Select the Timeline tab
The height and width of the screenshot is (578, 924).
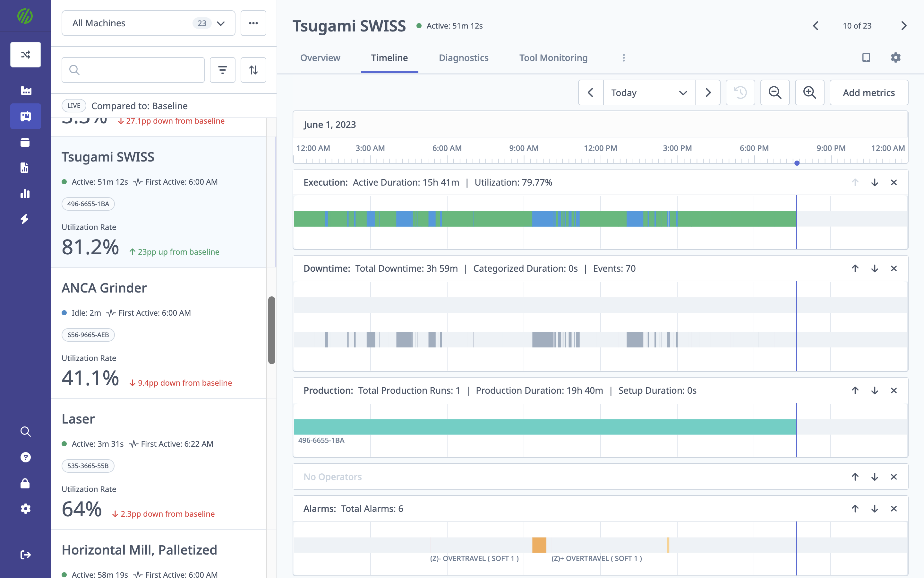pyautogui.click(x=389, y=58)
